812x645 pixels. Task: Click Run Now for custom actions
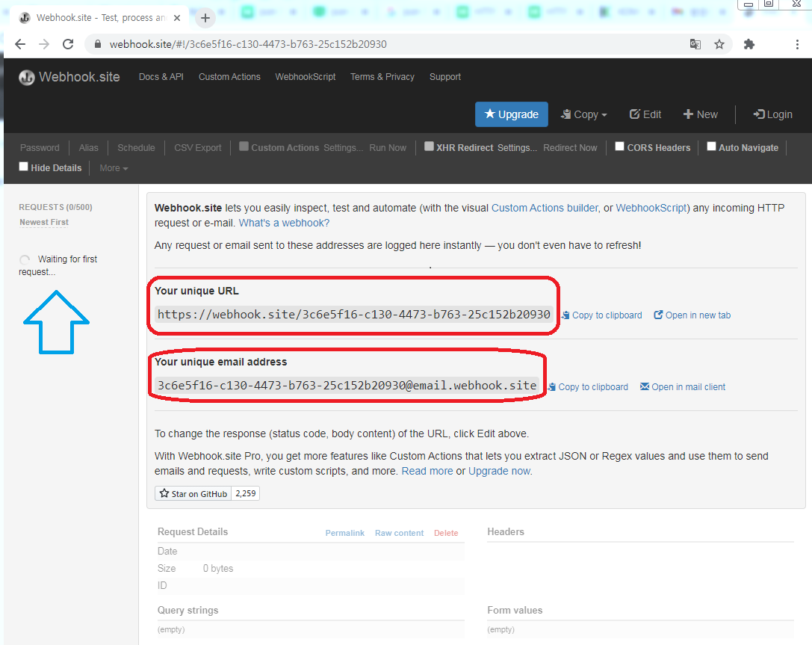pyautogui.click(x=388, y=148)
